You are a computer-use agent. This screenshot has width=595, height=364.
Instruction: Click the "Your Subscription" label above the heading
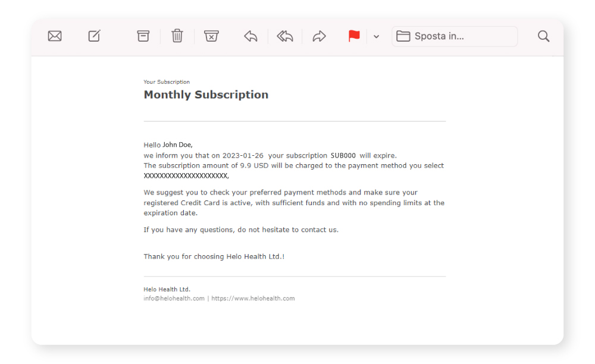pos(167,82)
